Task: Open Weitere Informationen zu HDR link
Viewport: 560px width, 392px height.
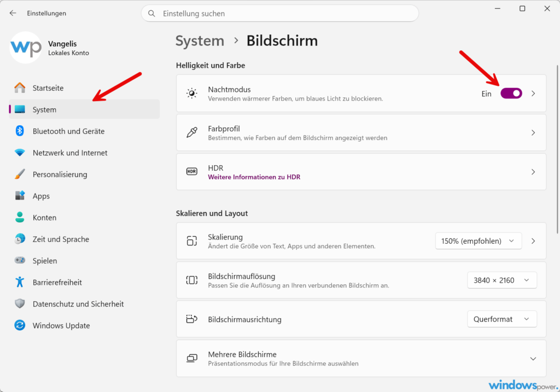Action: (x=254, y=177)
